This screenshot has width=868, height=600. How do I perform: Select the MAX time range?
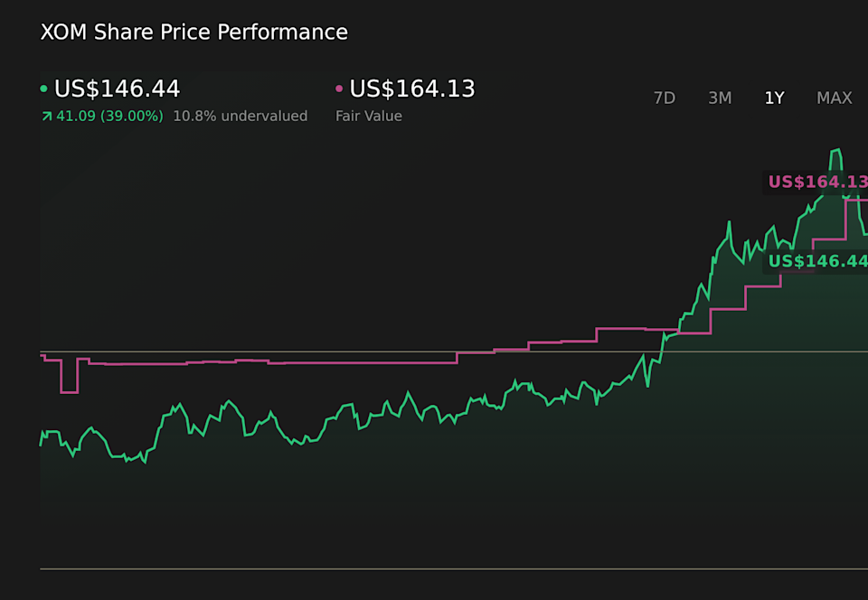pyautogui.click(x=834, y=98)
